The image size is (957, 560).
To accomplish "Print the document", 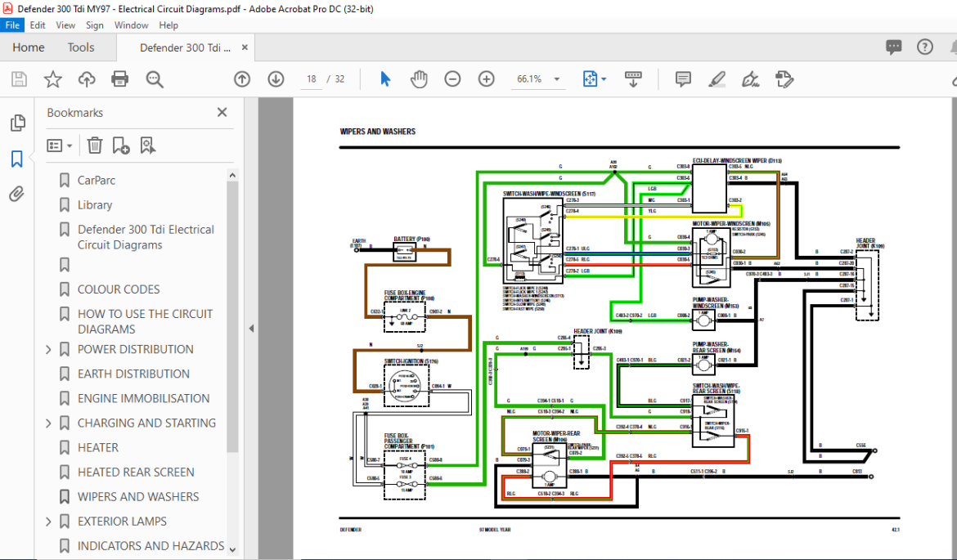I will pos(120,79).
